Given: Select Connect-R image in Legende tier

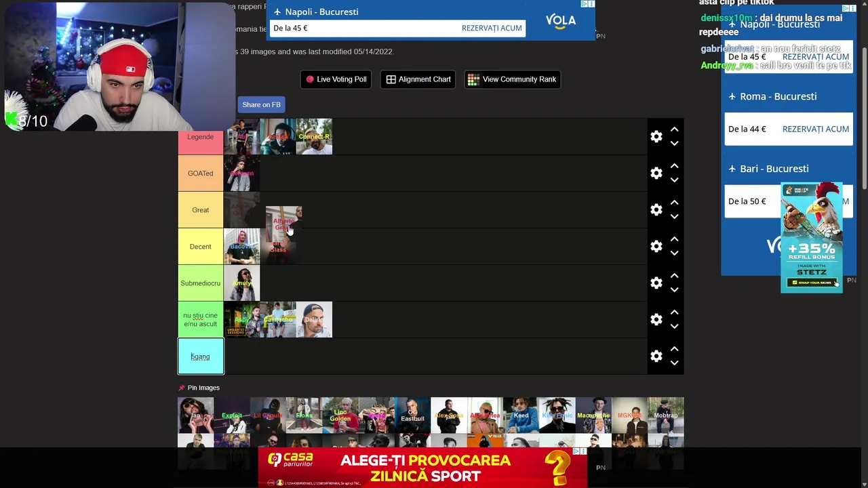Looking at the screenshot, I should 314,137.
